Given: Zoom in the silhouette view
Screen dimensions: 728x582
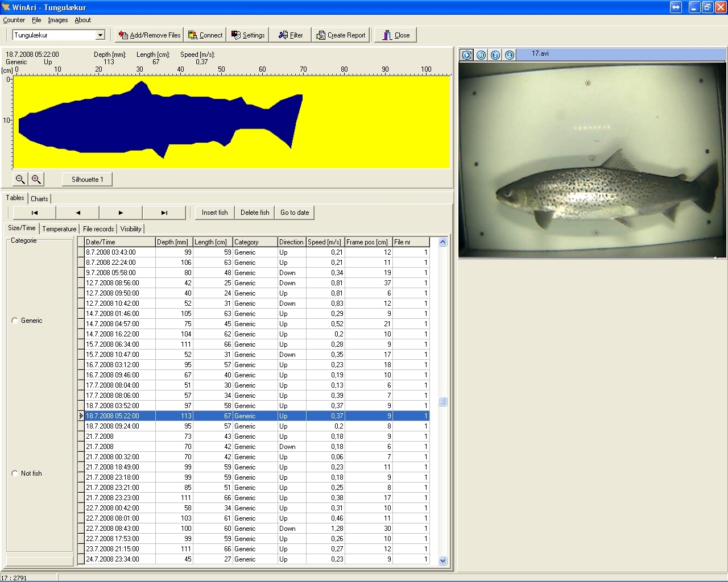Looking at the screenshot, I should 36,179.
